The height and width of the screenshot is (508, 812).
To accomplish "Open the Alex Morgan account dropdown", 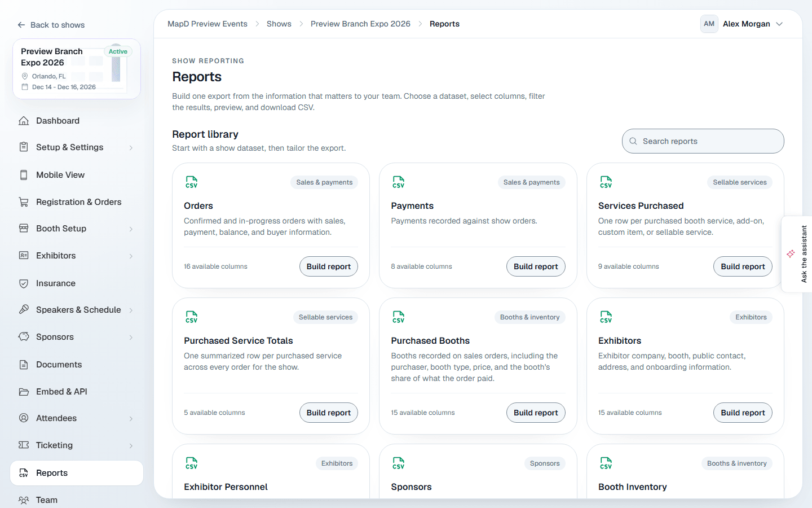I will [742, 24].
